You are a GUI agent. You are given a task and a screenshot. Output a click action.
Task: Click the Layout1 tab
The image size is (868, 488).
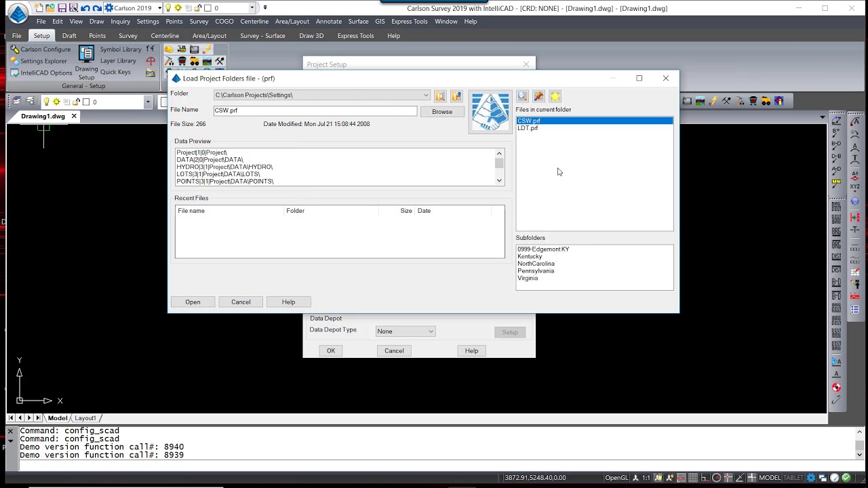(x=85, y=418)
